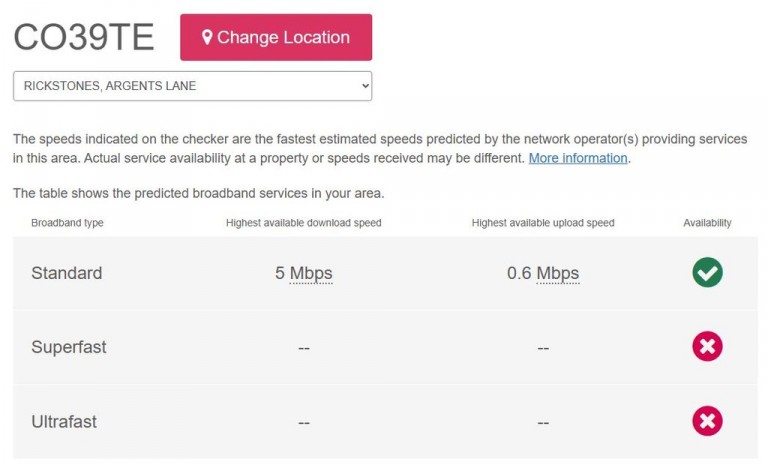The image size is (768, 465).
Task: Open the More information link
Action: click(x=578, y=158)
